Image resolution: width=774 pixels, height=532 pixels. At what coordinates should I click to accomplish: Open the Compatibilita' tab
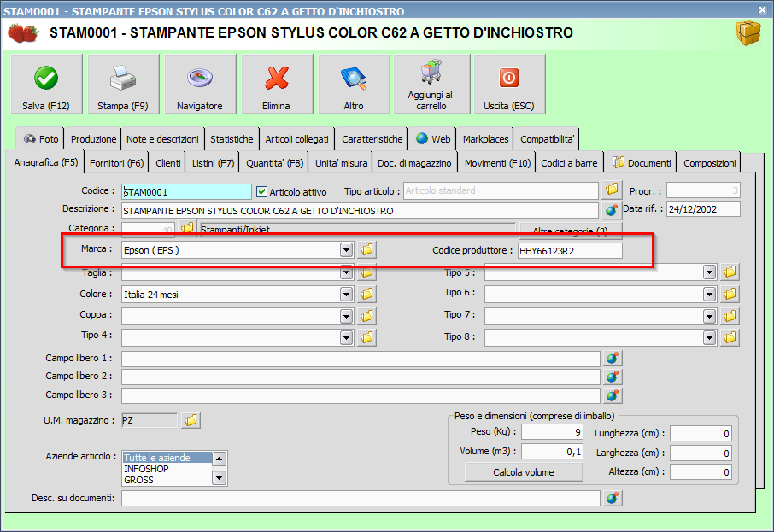[x=547, y=139]
